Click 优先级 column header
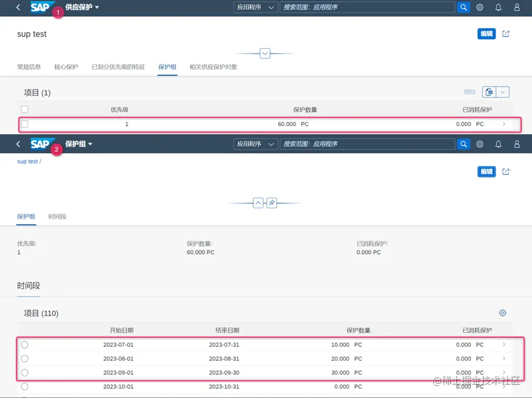Image resolution: width=532 pixels, height=398 pixels. [x=119, y=109]
